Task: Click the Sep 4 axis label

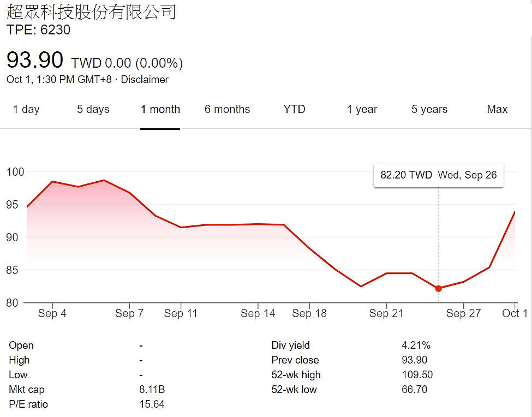Action: click(x=52, y=313)
